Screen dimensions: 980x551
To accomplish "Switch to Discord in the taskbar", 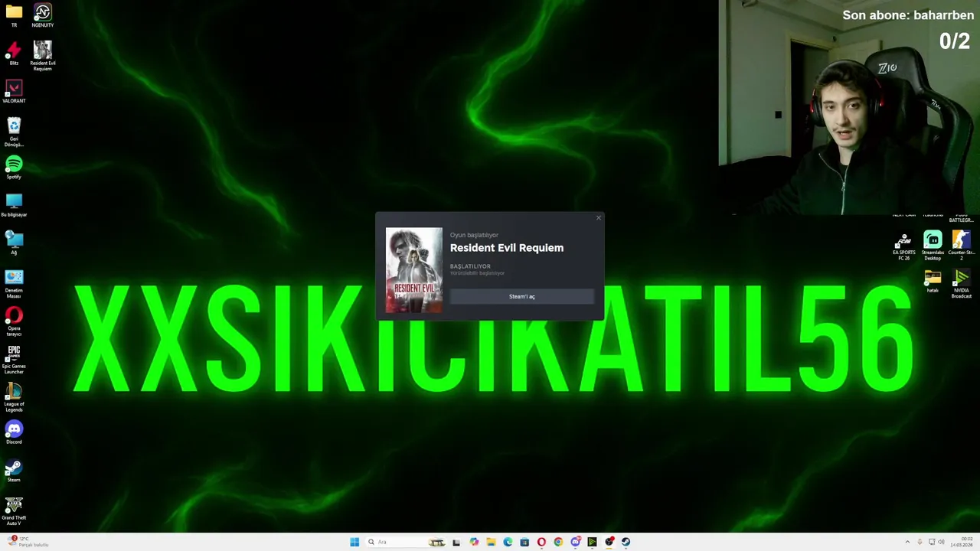I will point(575,542).
